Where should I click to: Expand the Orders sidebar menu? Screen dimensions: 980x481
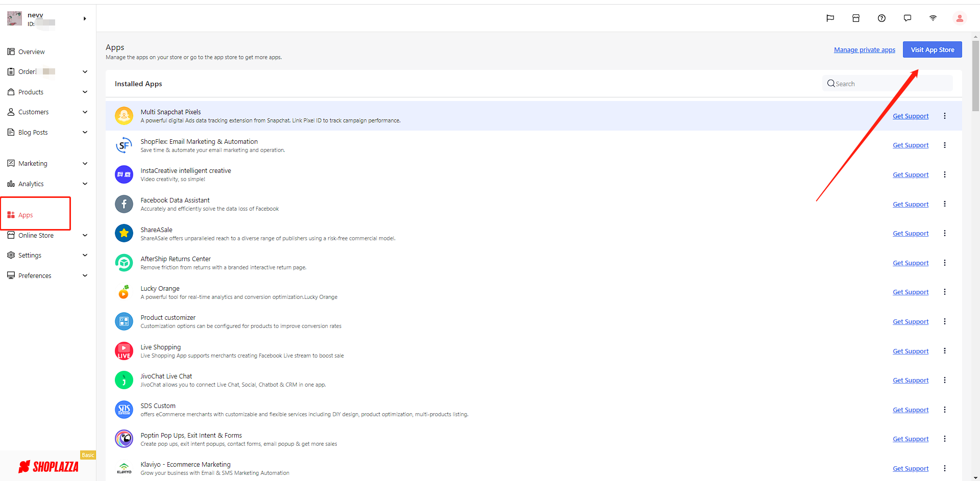click(85, 72)
